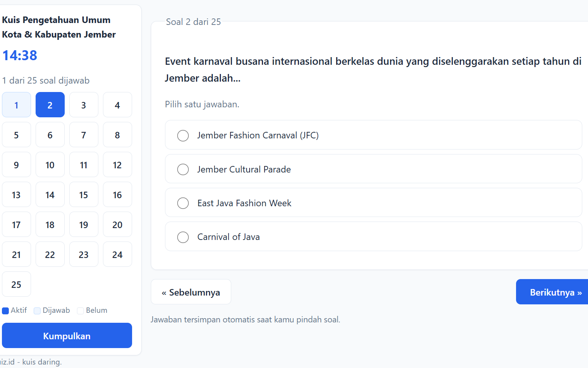Jump to question 1

16,105
